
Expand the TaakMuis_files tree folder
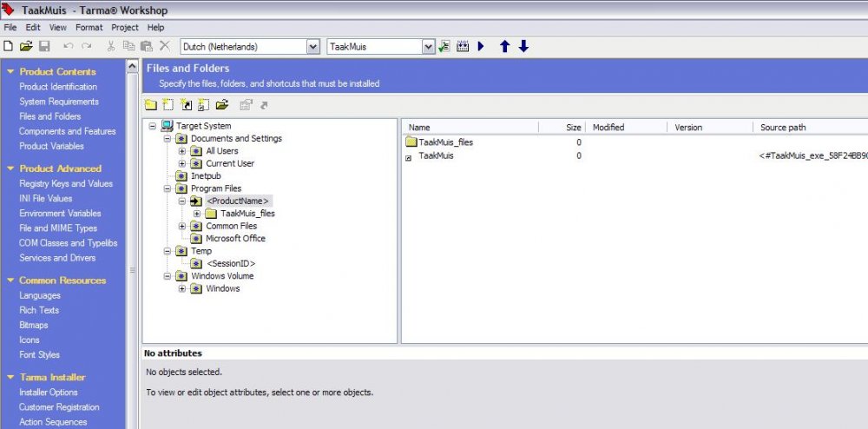(197, 214)
